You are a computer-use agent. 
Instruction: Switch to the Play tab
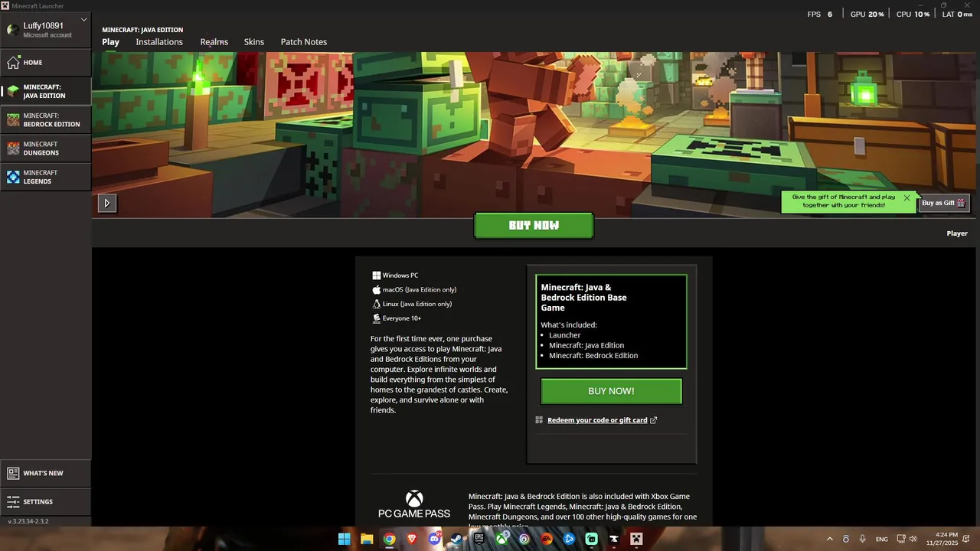[x=111, y=42]
